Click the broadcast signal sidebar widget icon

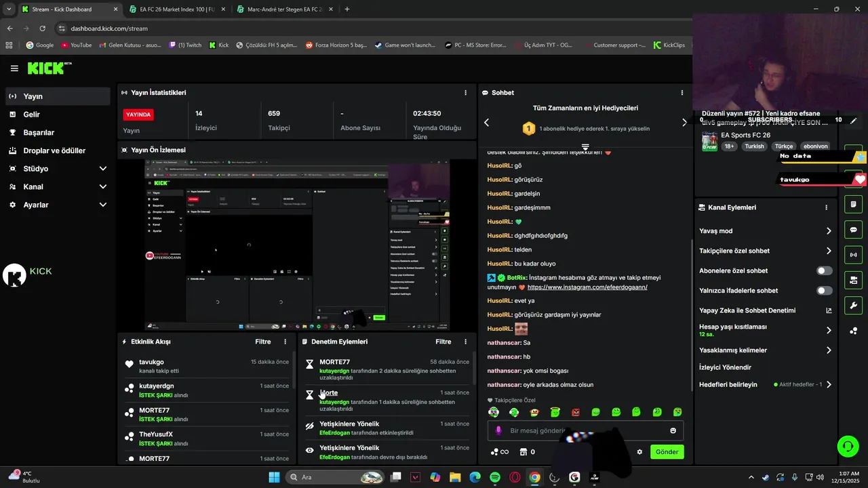(853, 255)
